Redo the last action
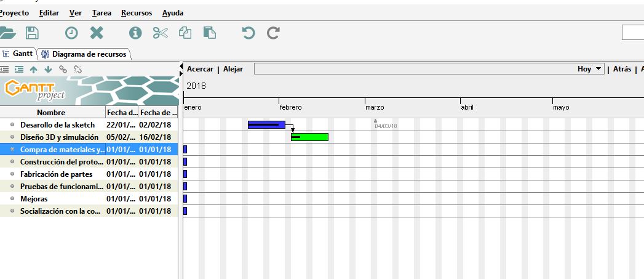 coord(273,33)
